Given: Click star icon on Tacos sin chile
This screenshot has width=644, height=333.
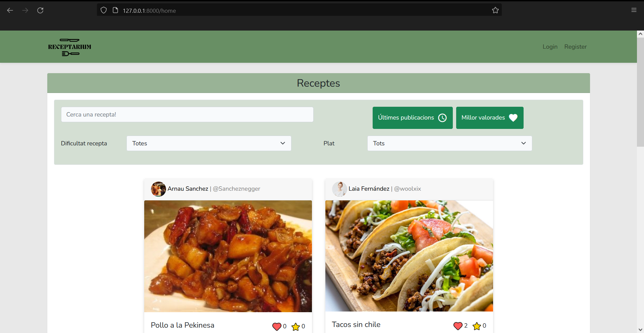Looking at the screenshot, I should [477, 326].
